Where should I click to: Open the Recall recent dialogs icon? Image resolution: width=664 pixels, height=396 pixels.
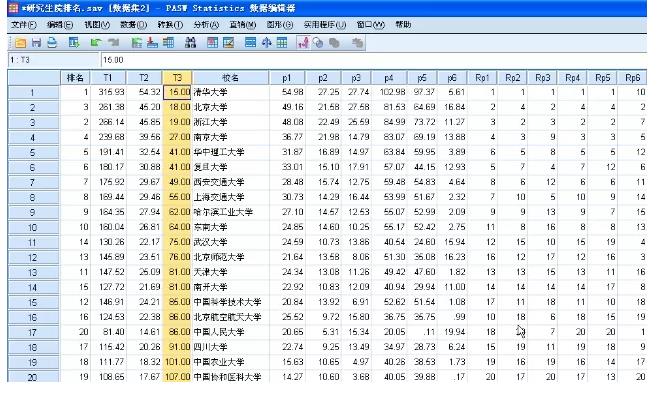point(74,43)
